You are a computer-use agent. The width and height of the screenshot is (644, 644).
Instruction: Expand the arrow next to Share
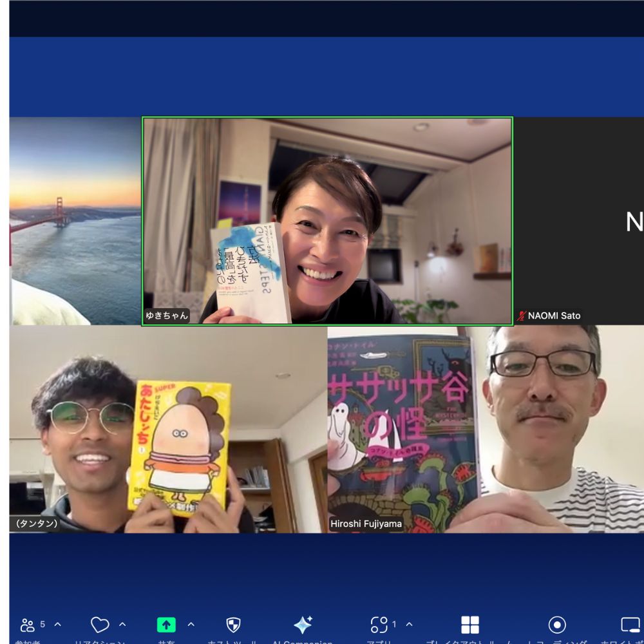coord(191,624)
